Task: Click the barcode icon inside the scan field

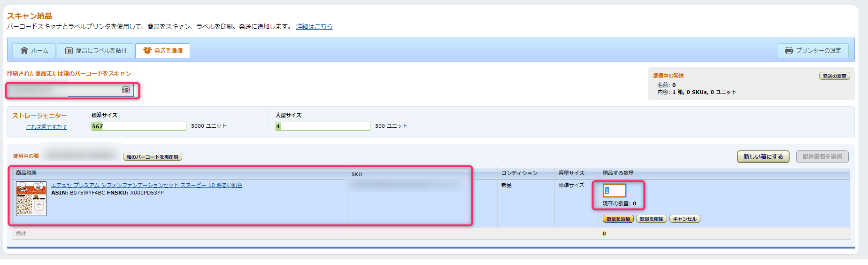Action: pos(126,90)
